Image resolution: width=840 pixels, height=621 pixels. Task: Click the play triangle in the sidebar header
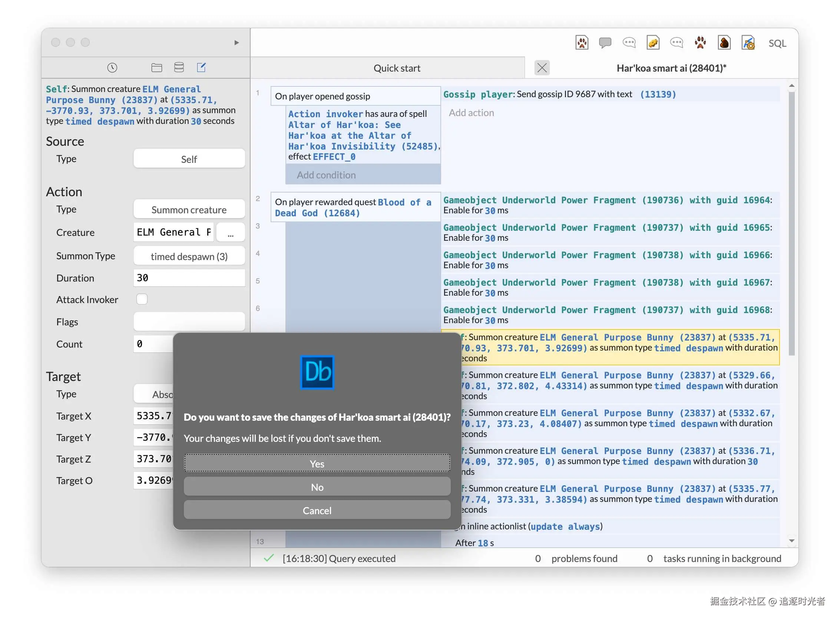[237, 43]
